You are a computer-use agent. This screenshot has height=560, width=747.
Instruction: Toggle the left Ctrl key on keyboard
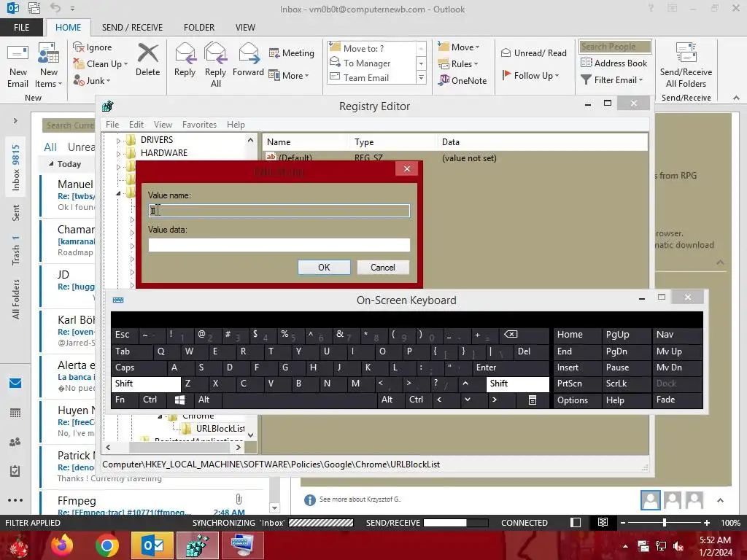152,400
